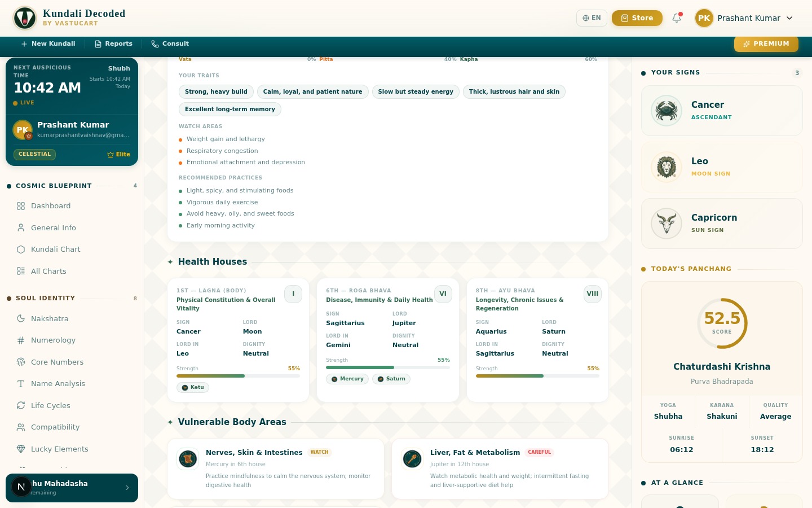Open Nakshatra from the sidebar
This screenshot has height=508, width=812.
(50, 319)
